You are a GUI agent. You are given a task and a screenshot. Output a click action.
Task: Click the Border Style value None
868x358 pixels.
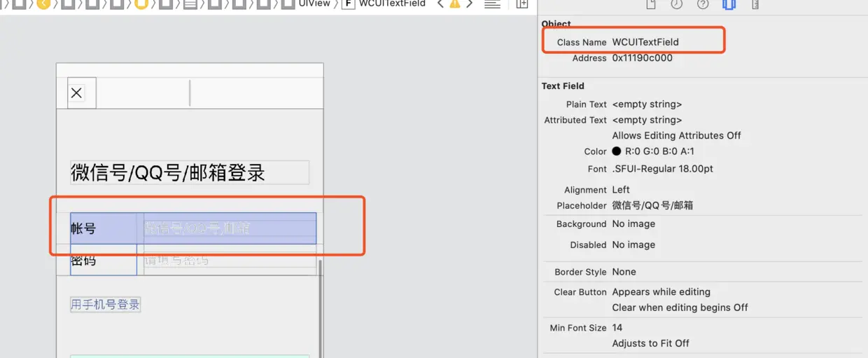[624, 272]
